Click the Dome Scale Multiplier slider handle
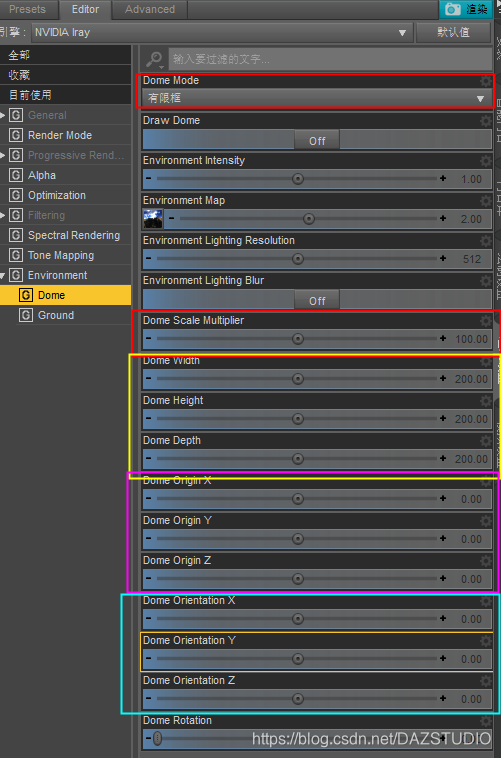Image resolution: width=501 pixels, height=758 pixels. (298, 339)
